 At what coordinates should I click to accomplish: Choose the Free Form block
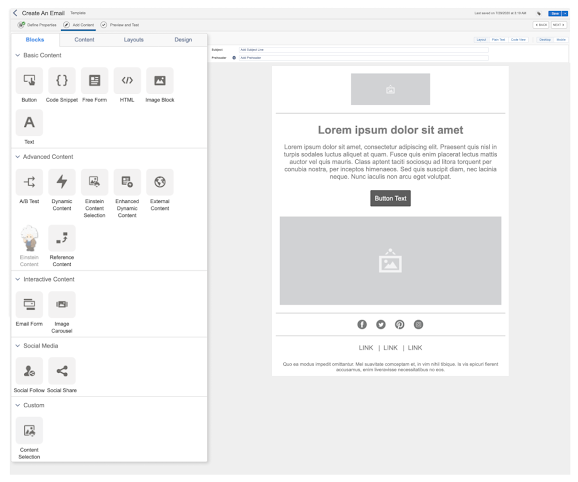click(x=94, y=80)
